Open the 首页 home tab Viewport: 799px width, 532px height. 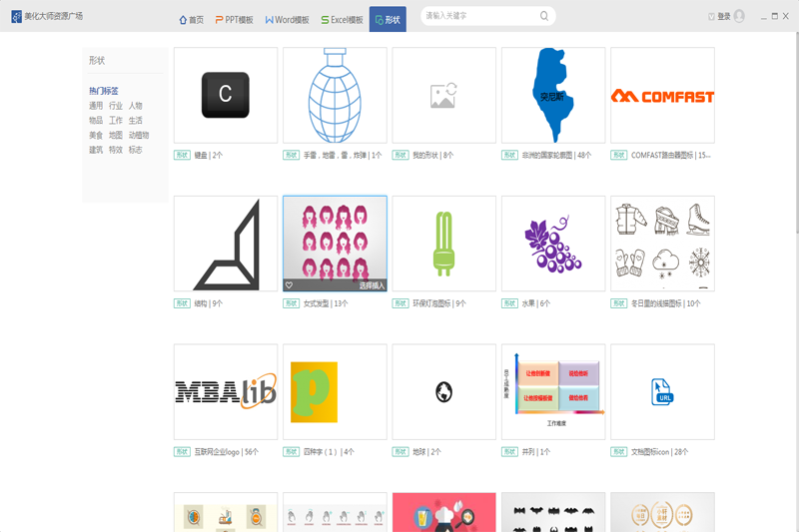[191, 20]
